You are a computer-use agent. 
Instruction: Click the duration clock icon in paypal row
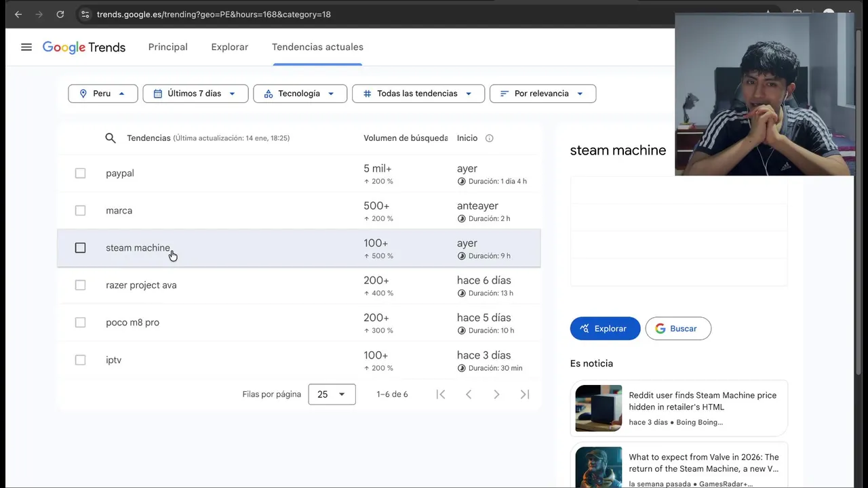(462, 182)
